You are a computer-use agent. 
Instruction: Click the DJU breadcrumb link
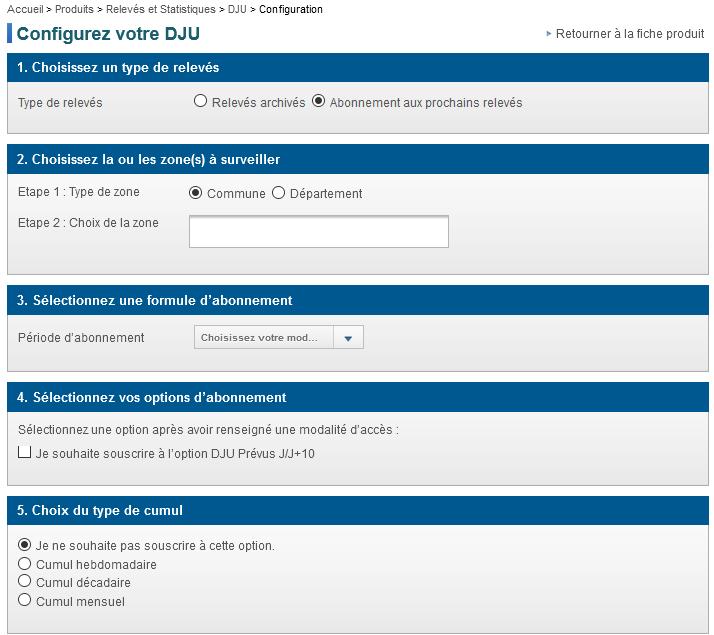click(x=236, y=9)
